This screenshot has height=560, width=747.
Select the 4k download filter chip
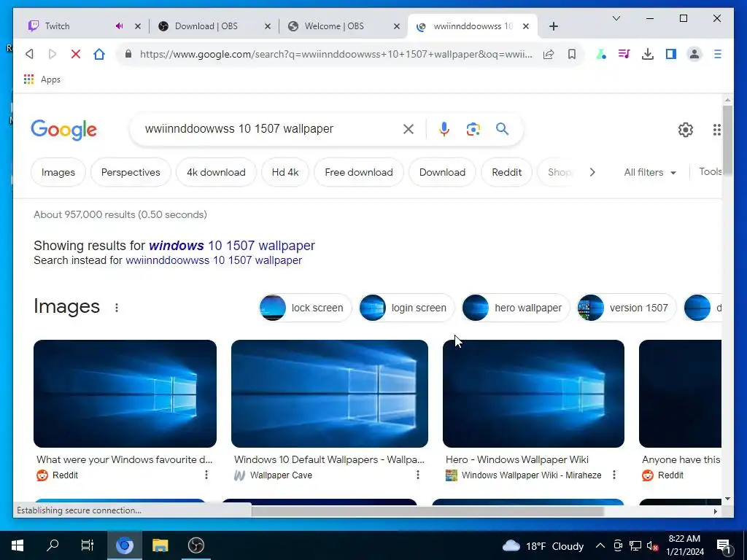click(216, 172)
